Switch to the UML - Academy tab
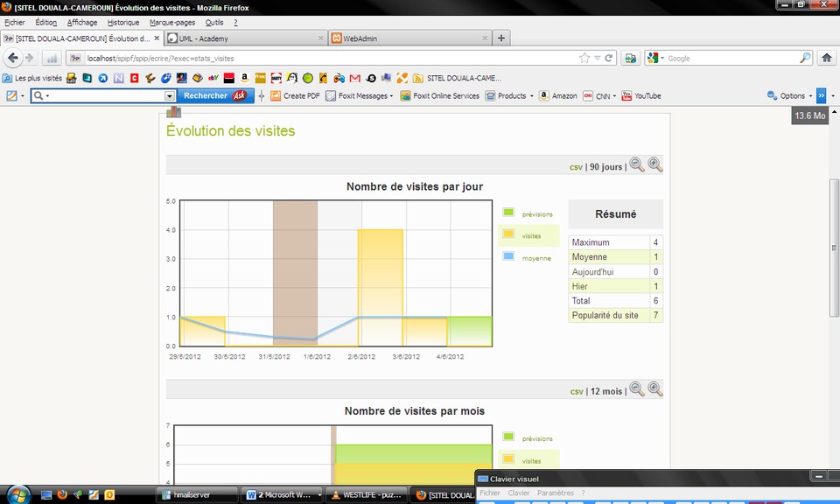Viewport: 840px width, 504px height. click(x=244, y=38)
